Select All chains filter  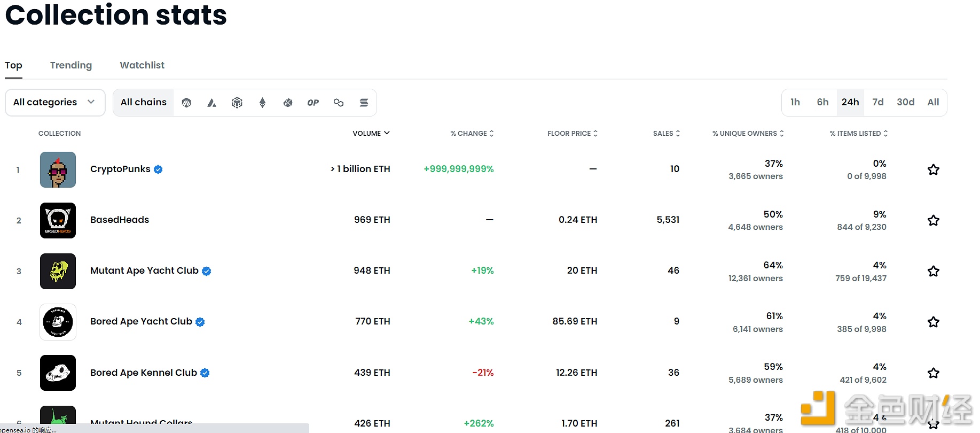144,102
